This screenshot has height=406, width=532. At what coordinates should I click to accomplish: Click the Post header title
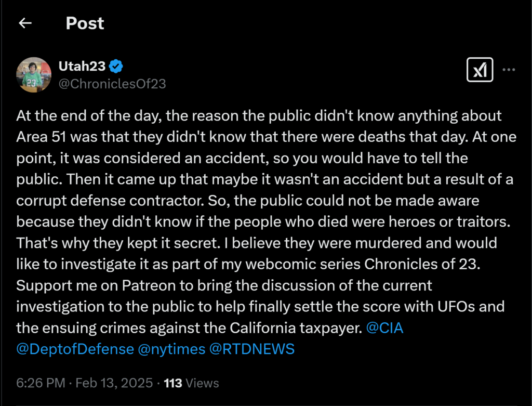click(x=85, y=23)
